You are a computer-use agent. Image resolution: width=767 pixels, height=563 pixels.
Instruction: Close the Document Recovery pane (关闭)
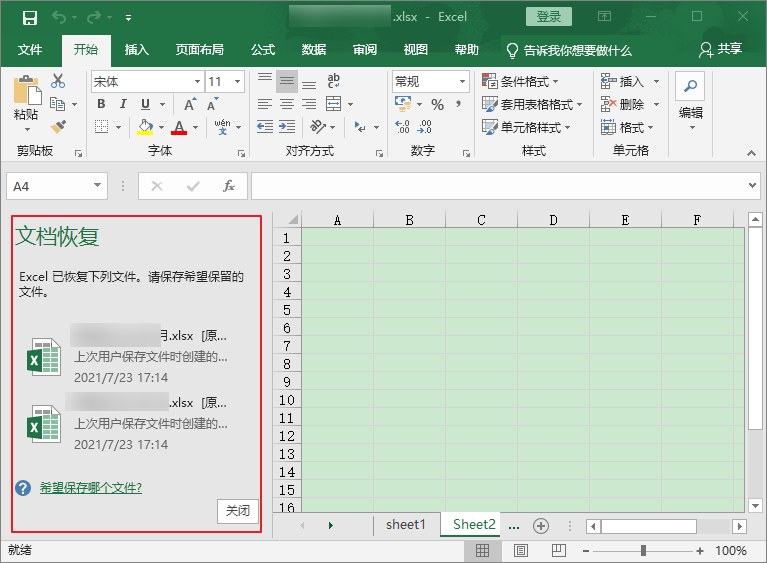(x=238, y=511)
